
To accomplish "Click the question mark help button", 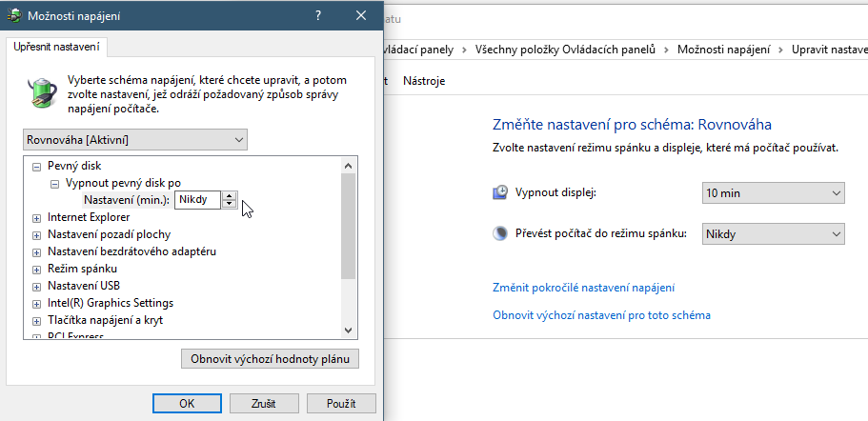I will [x=318, y=16].
